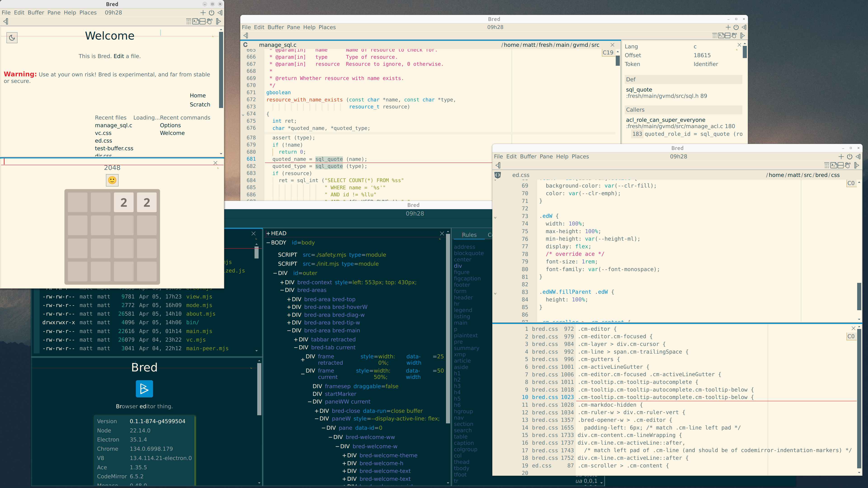Click the split-pane icon in ed.css window toolbar
868x488 pixels.
pos(841,165)
